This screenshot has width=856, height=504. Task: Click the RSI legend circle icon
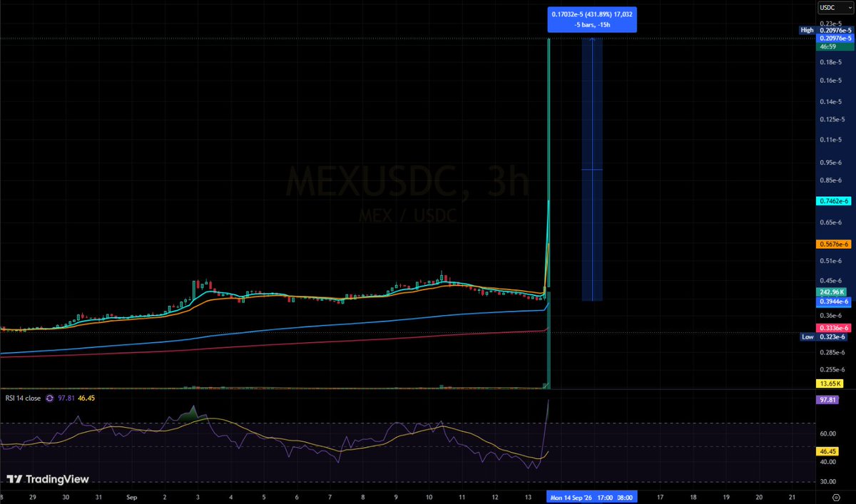[x=51, y=398]
